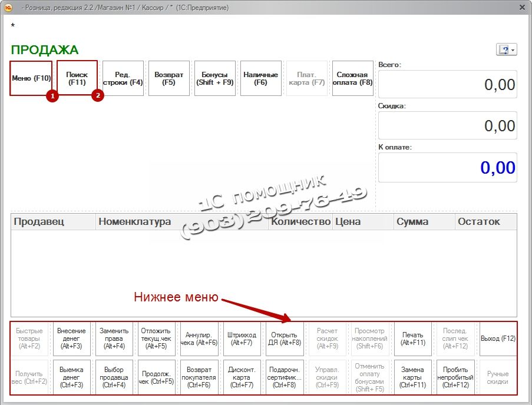This screenshot has height=405, width=532.
Task: Click Ред. строки (F4) button
Action: [123, 78]
